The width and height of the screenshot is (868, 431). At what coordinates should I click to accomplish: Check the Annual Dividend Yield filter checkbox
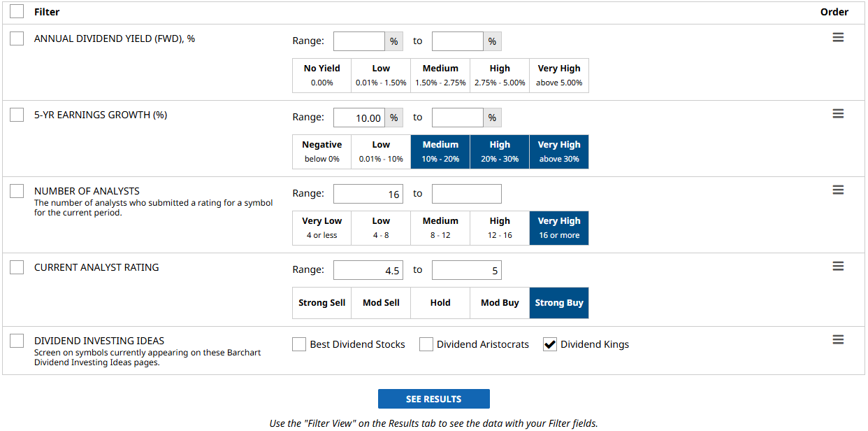17,38
